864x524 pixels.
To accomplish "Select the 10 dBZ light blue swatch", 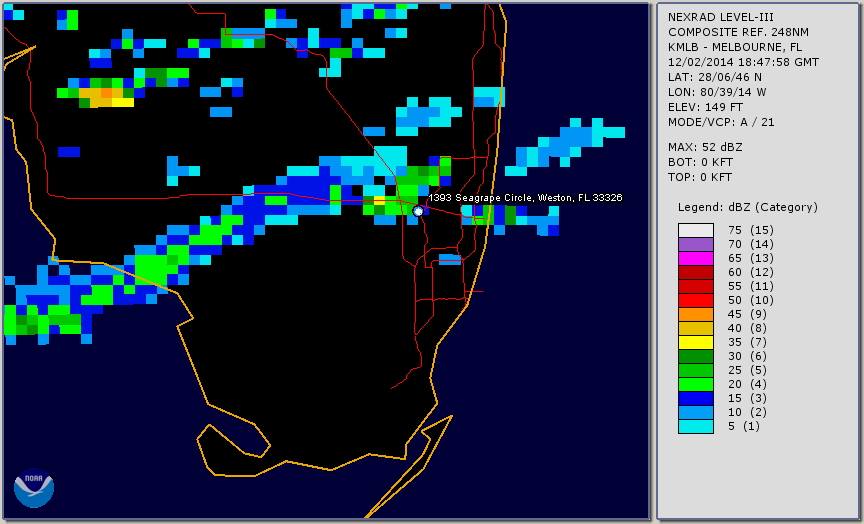I will 696,413.
